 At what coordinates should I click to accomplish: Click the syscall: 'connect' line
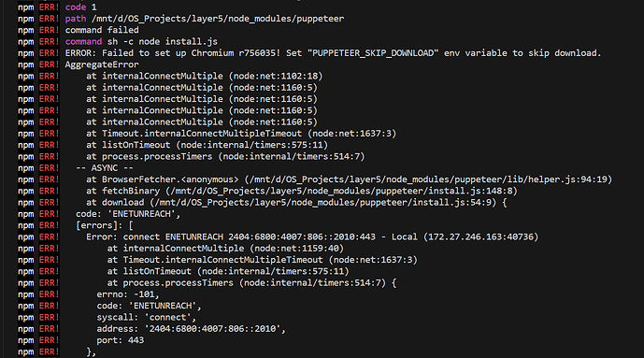click(x=146, y=318)
